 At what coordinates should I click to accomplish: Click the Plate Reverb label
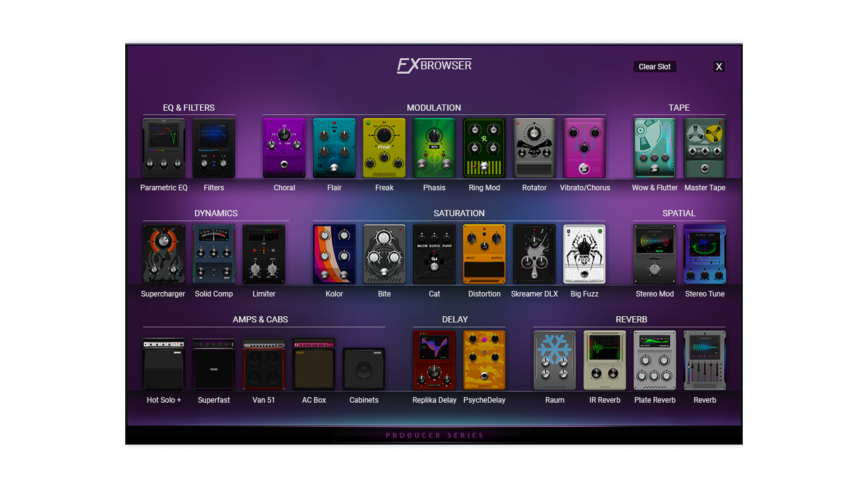655,400
